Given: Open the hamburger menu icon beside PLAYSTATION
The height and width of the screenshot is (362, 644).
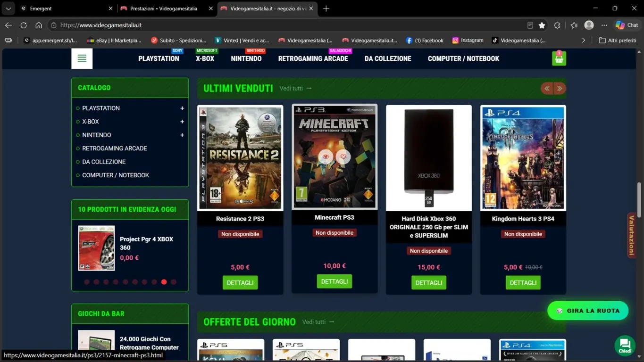Looking at the screenshot, I should pyautogui.click(x=82, y=58).
